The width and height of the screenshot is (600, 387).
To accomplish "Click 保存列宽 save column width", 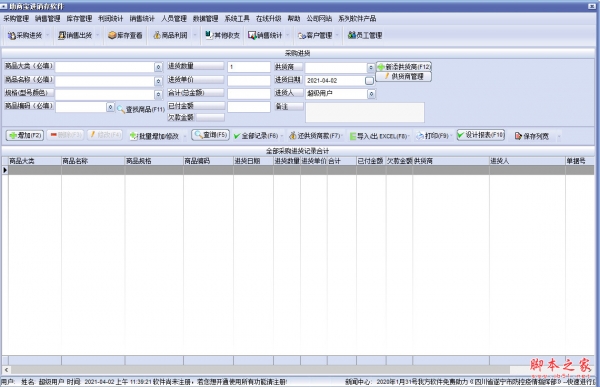I will point(532,136).
